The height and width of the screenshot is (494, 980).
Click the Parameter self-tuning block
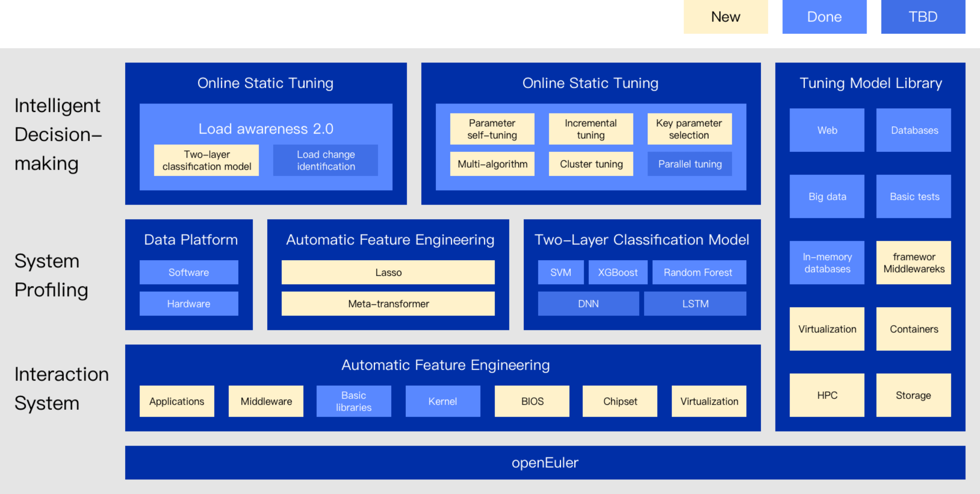pos(492,129)
